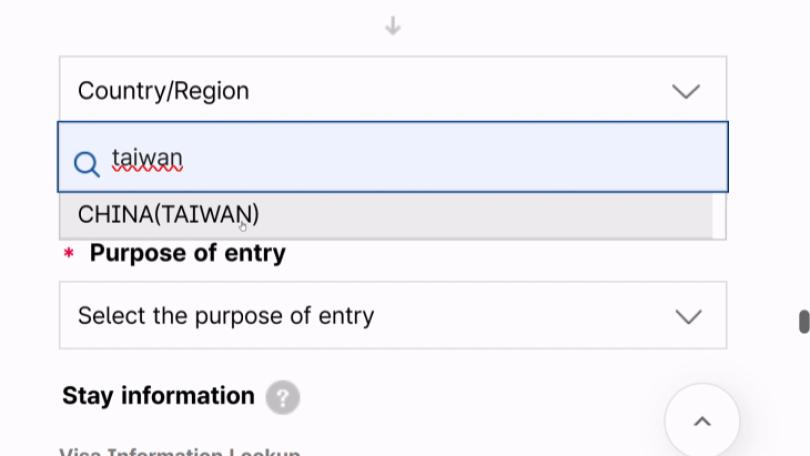Select CHINA(TAIWAN) from the results list
Screen dimensions: 810x456
pyautogui.click(x=168, y=214)
